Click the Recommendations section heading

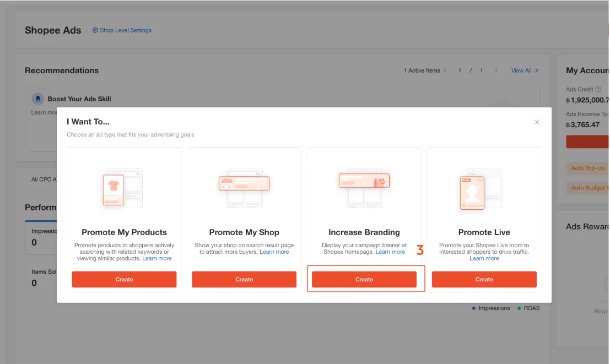click(x=62, y=70)
